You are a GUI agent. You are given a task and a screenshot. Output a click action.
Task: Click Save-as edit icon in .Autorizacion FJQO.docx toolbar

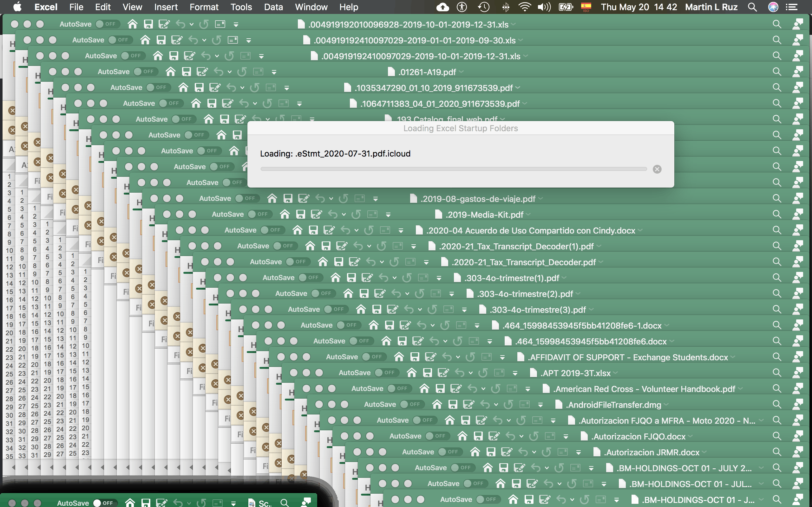pyautogui.click(x=494, y=436)
